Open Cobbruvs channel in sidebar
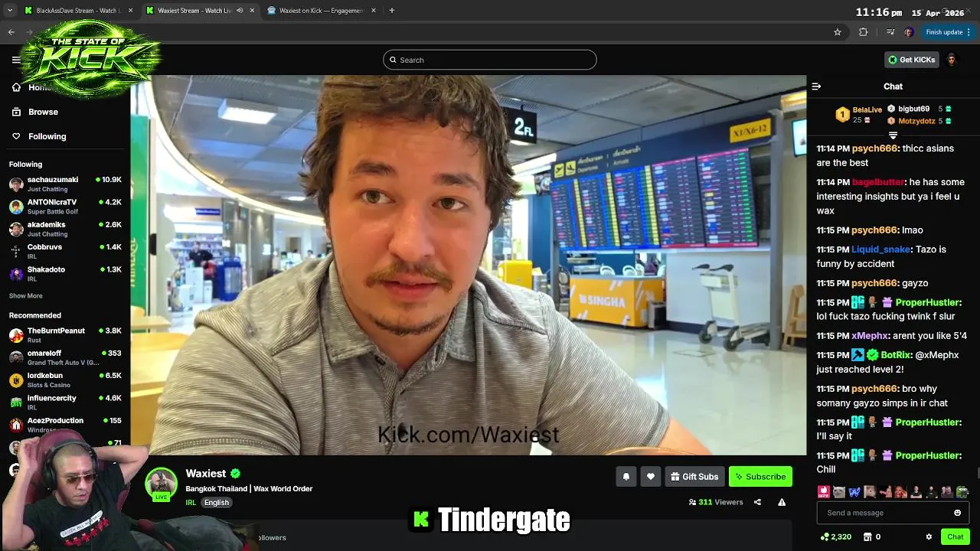The height and width of the screenshot is (551, 980). [65, 251]
